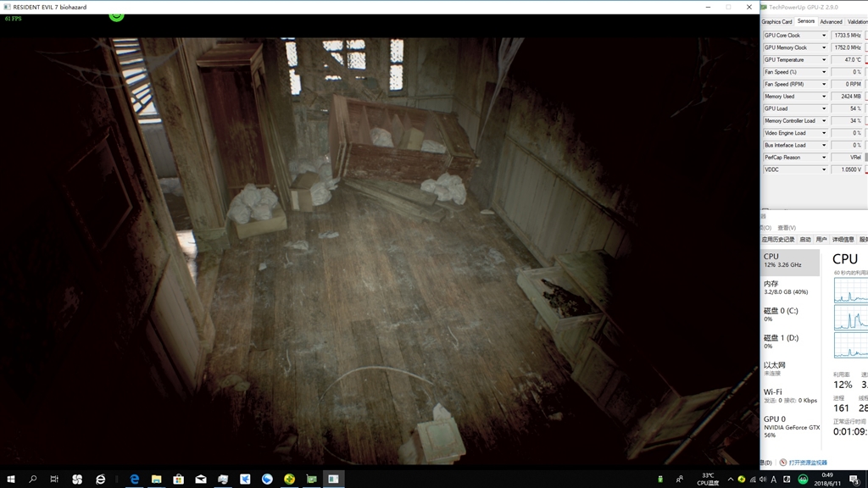Open the Windows Start menu
Screen dimensions: 868x488
click(10, 480)
